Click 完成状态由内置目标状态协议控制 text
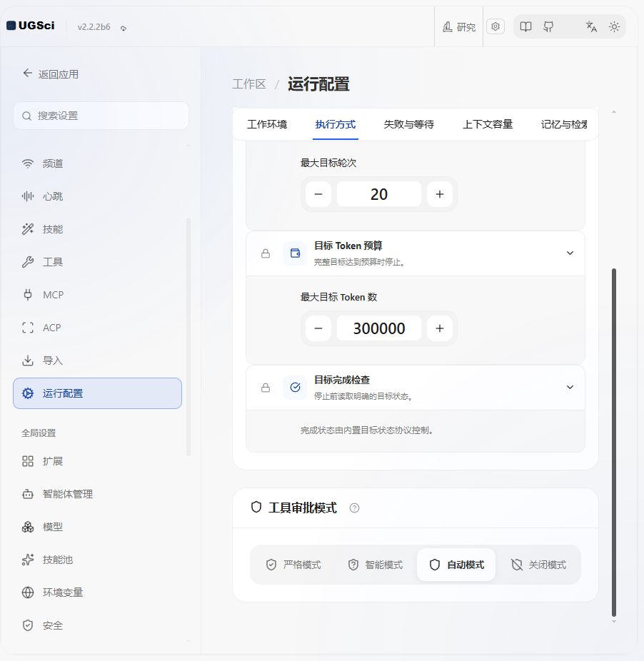The width and height of the screenshot is (644, 661). [x=366, y=430]
